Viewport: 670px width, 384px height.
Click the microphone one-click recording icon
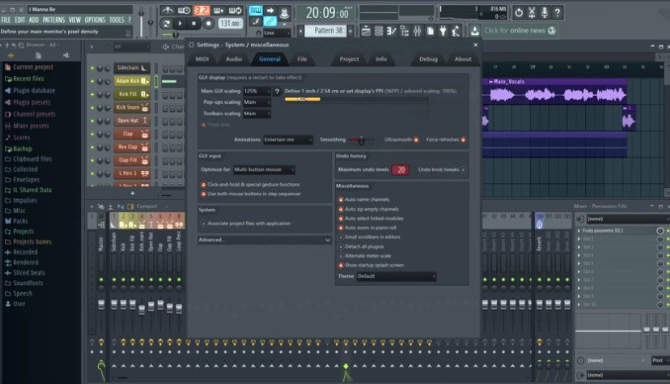pyautogui.click(x=544, y=12)
